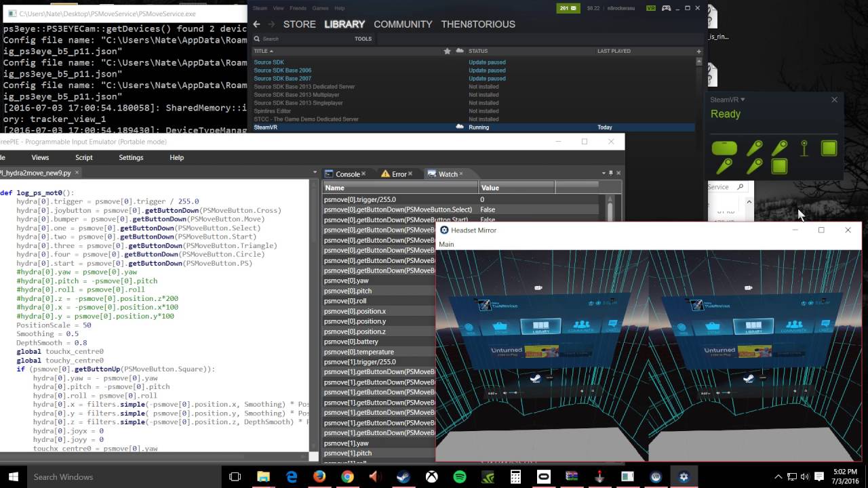The image size is (868, 488).
Task: Open Chrome from the taskbar
Action: pos(347,476)
